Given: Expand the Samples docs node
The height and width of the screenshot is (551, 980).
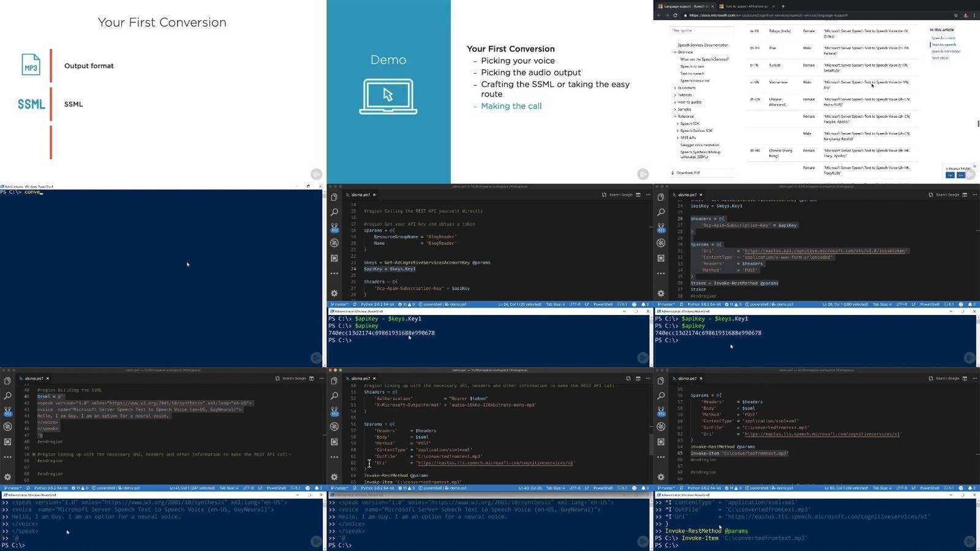Looking at the screenshot, I should pos(676,109).
